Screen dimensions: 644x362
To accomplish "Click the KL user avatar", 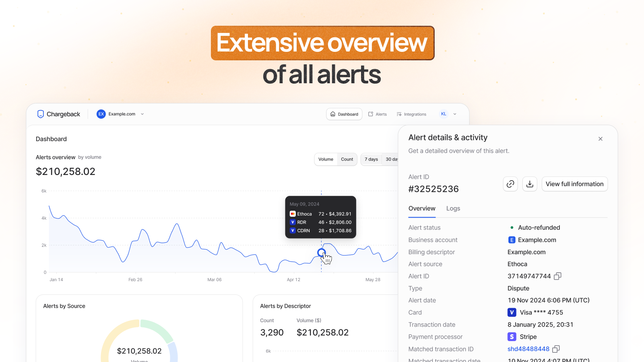I will click(444, 114).
